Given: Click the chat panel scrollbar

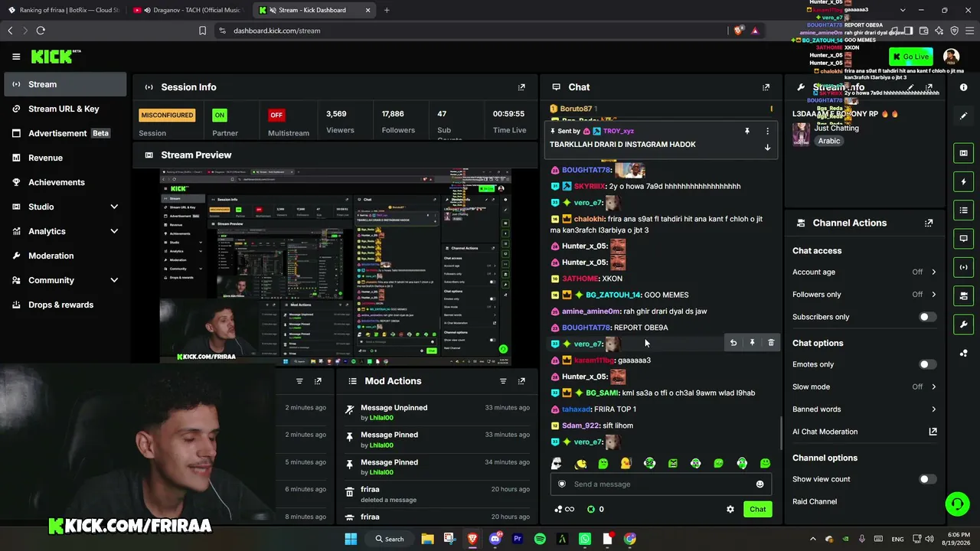Looking at the screenshot, I should pos(781,433).
